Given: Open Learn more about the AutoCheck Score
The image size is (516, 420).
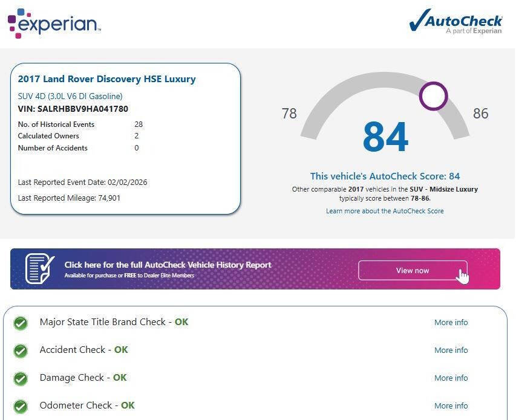Looking at the screenshot, I should 385,211.
